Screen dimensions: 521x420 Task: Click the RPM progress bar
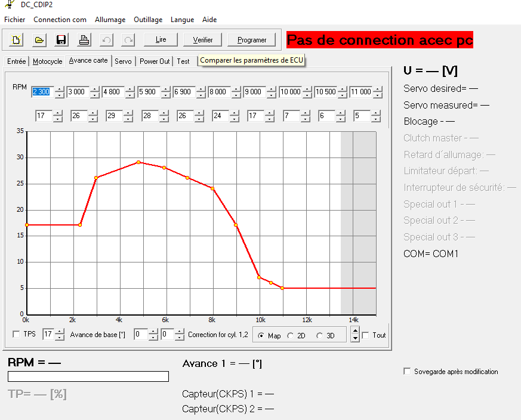[x=88, y=376]
